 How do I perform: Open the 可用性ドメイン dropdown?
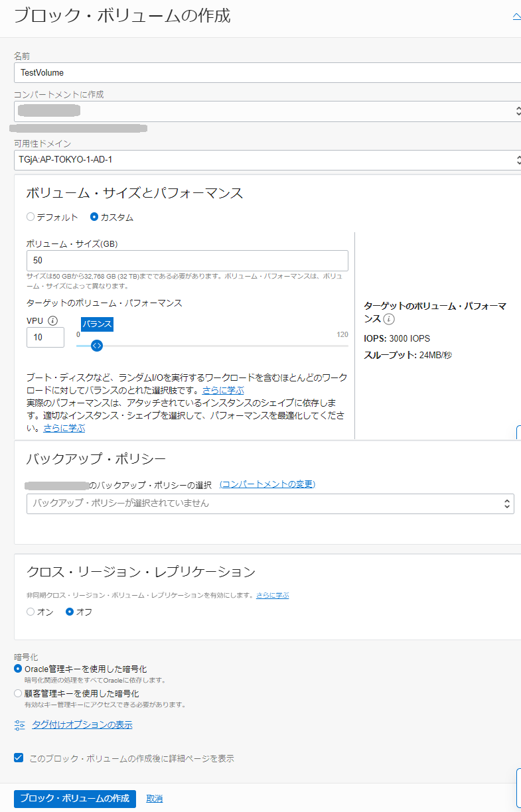(265, 160)
